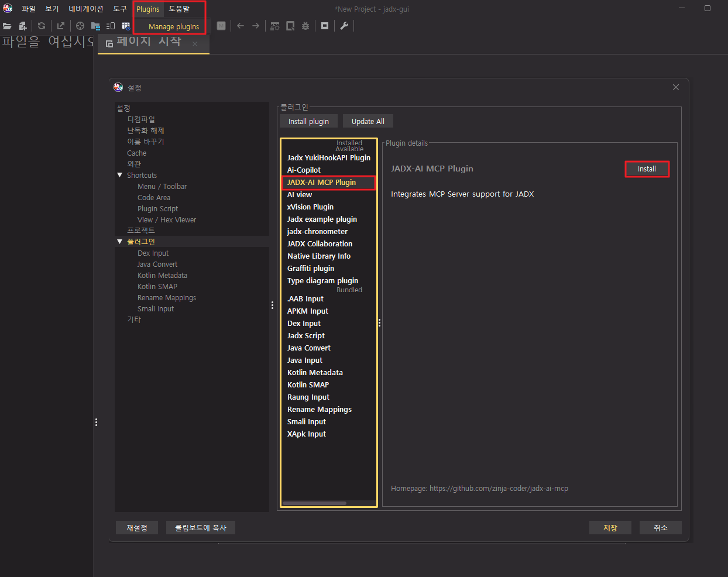Collapse the 플러그인 tree node
The image size is (728, 577).
point(120,241)
